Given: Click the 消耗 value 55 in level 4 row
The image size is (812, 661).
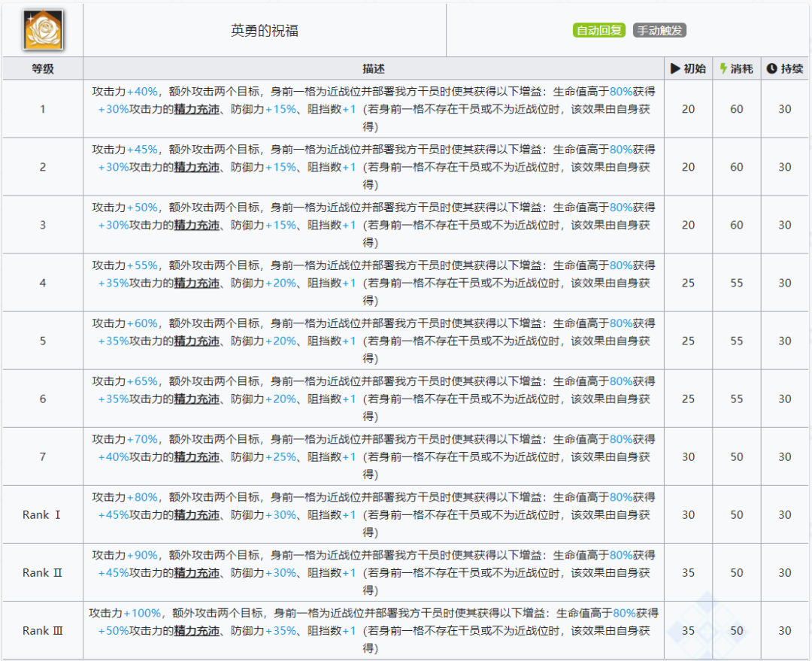Looking at the screenshot, I should pyautogui.click(x=736, y=283).
